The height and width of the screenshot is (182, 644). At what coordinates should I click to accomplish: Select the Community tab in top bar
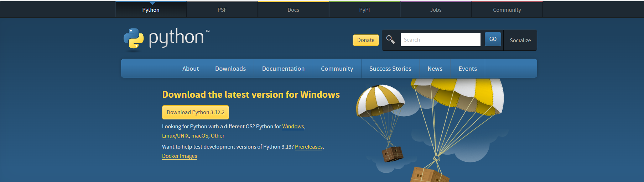[x=507, y=10]
